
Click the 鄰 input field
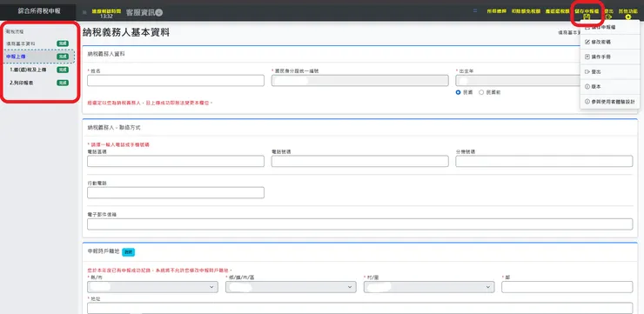567,287
